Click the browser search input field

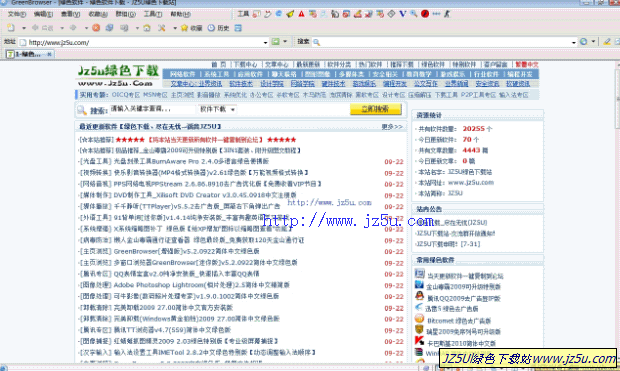point(445,42)
